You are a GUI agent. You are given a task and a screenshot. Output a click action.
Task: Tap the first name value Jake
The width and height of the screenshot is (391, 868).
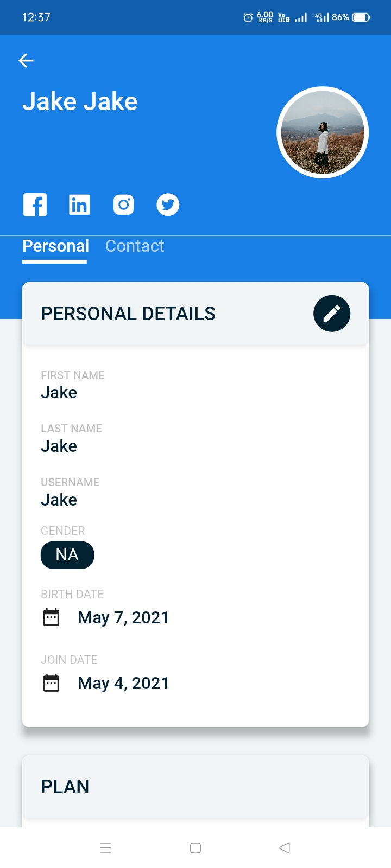pyautogui.click(x=59, y=393)
